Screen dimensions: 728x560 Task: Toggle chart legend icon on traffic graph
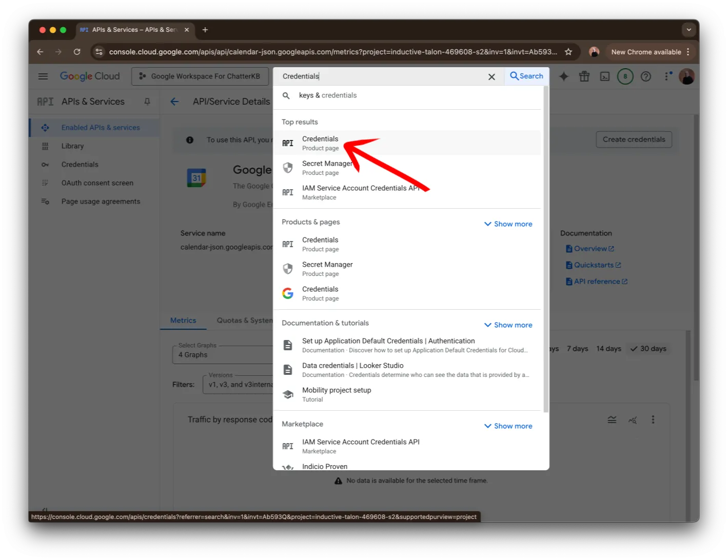tap(612, 420)
